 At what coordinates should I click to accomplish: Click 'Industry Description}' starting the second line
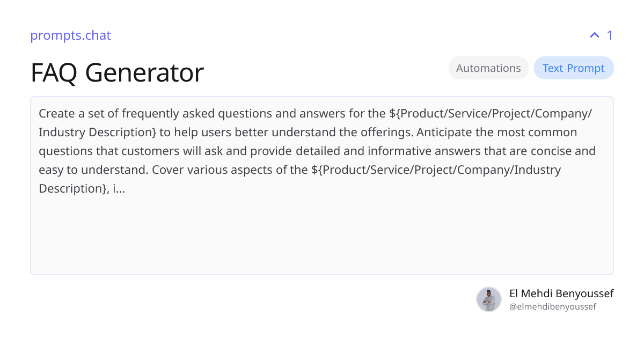[x=98, y=133]
